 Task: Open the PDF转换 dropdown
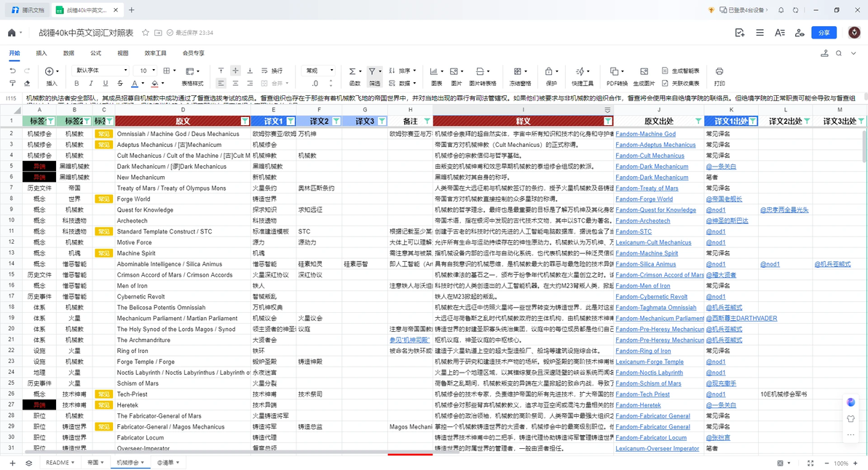click(618, 76)
